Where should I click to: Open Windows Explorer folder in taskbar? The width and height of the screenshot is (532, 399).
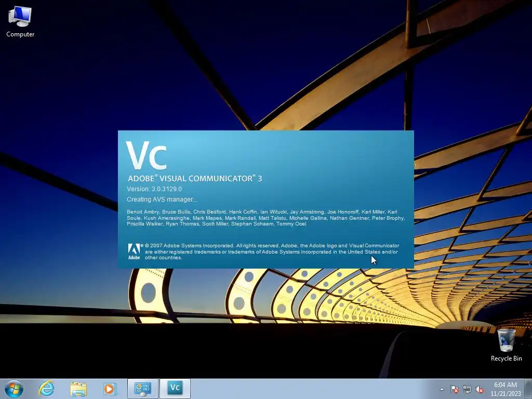(x=78, y=389)
